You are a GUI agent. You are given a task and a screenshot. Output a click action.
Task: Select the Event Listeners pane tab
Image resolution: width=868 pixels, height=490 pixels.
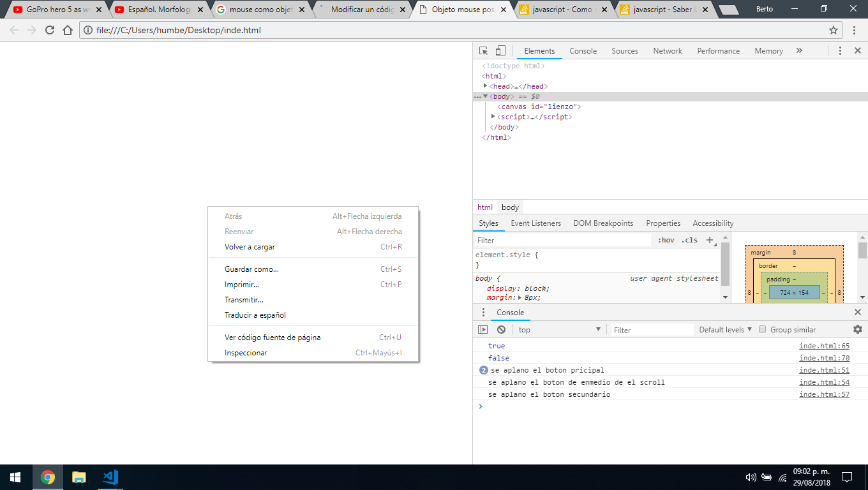pyautogui.click(x=535, y=223)
